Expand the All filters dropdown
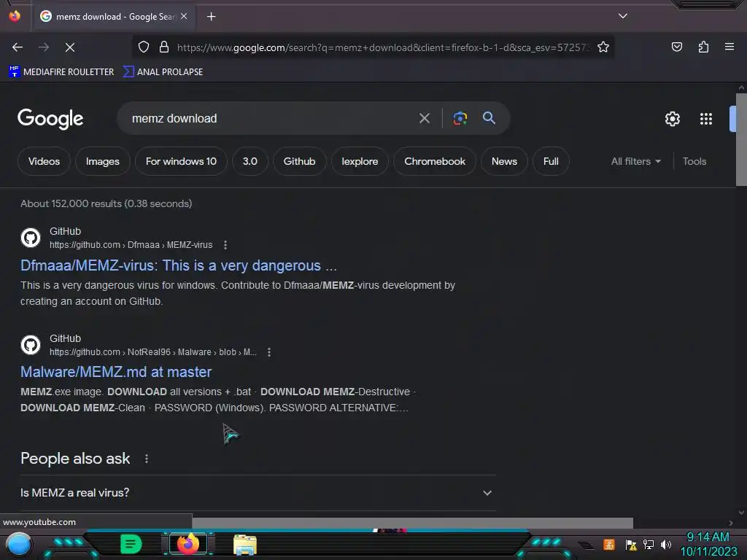 tap(636, 161)
